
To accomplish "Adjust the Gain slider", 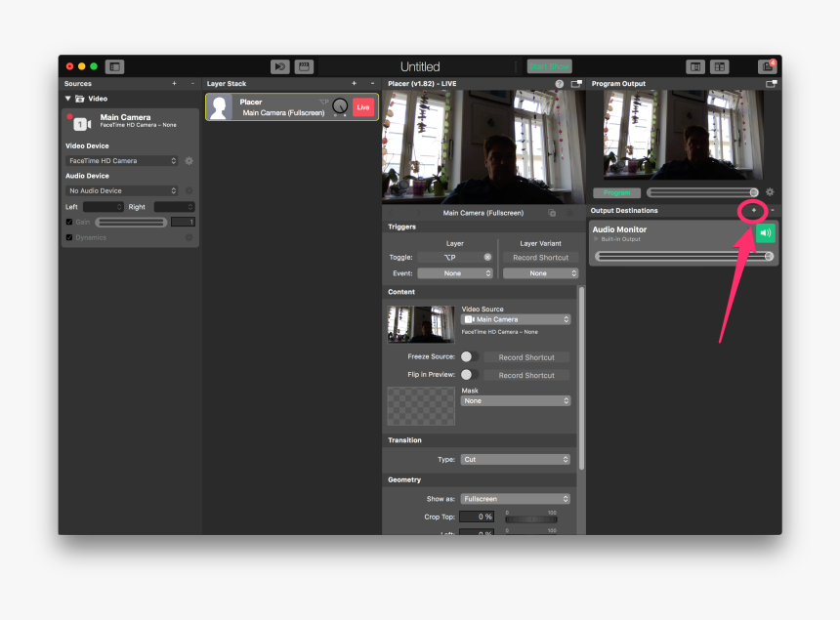I will tap(131, 223).
